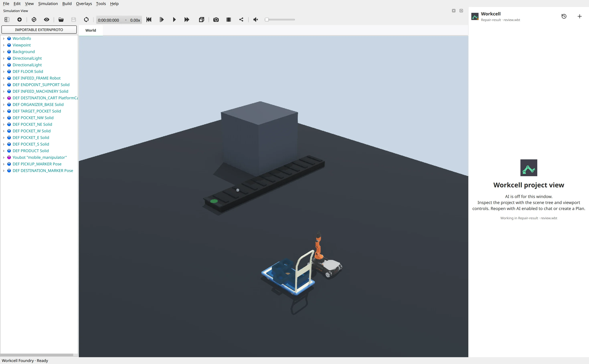
Task: Expand the DEF INFEED_FRAME Robot node
Action: point(4,78)
